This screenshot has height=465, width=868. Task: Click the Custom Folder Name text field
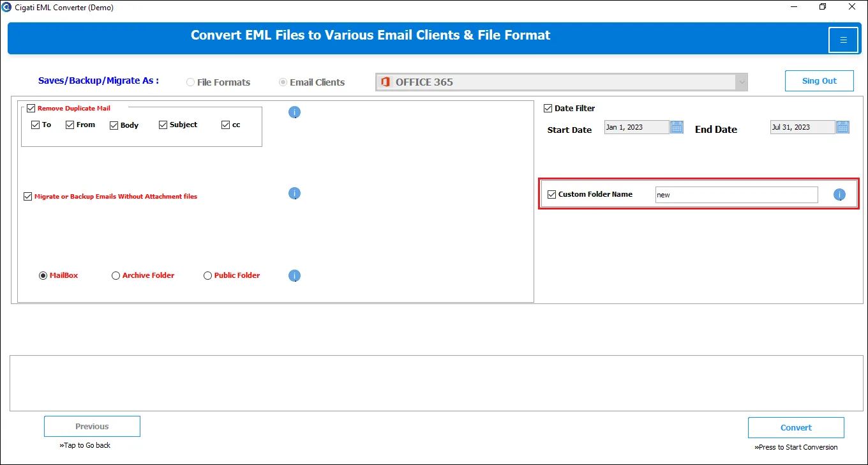pos(737,195)
